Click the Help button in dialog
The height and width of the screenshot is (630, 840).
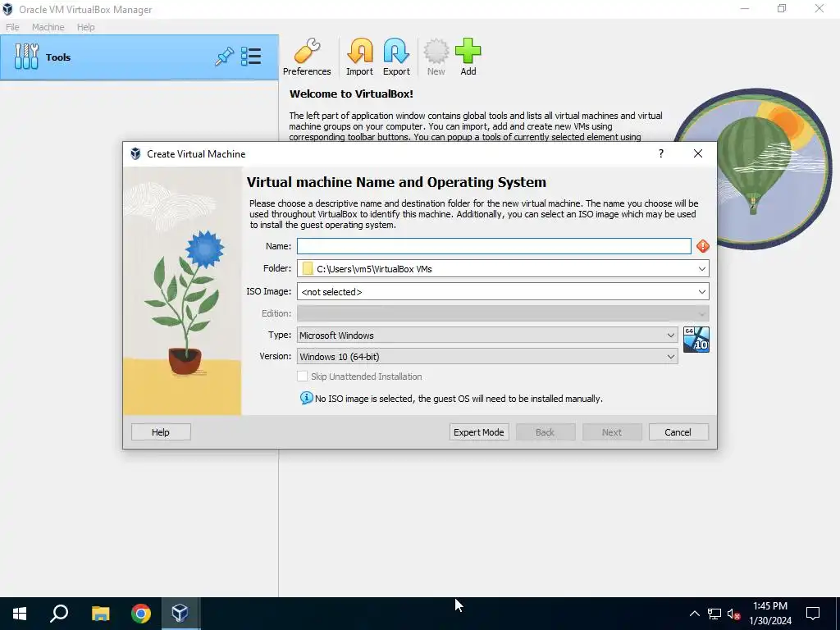tap(161, 432)
